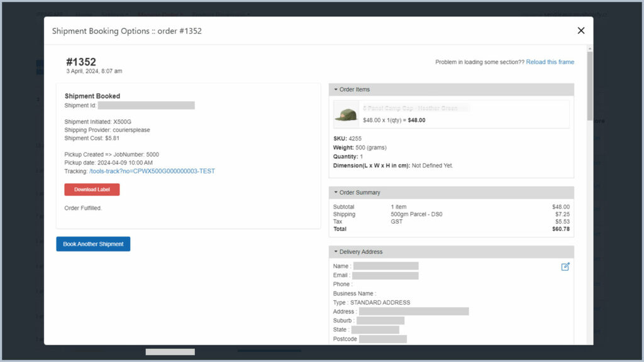Click the Reload this frame link
This screenshot has width=644, height=362.
coord(550,62)
